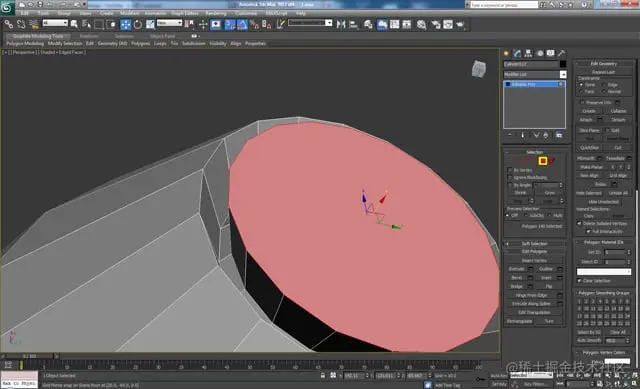The width and height of the screenshot is (640, 389).
Task: Open the Customize menu
Action: pyautogui.click(x=246, y=13)
